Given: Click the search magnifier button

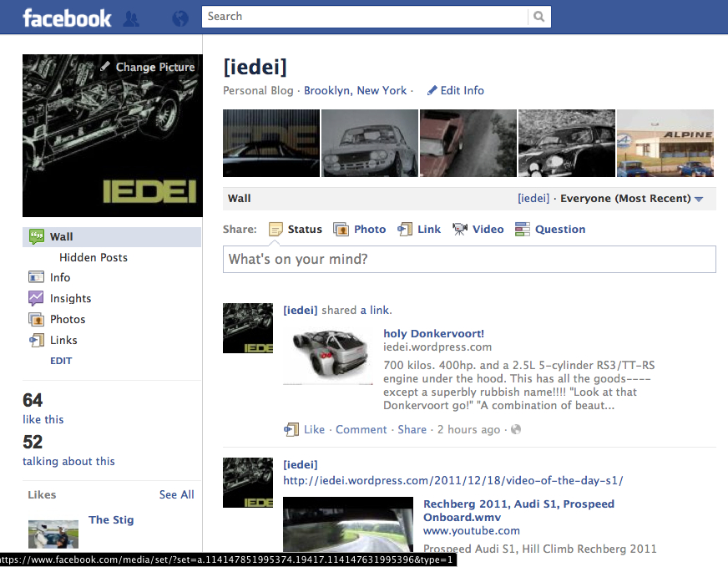Looking at the screenshot, I should pos(539,17).
